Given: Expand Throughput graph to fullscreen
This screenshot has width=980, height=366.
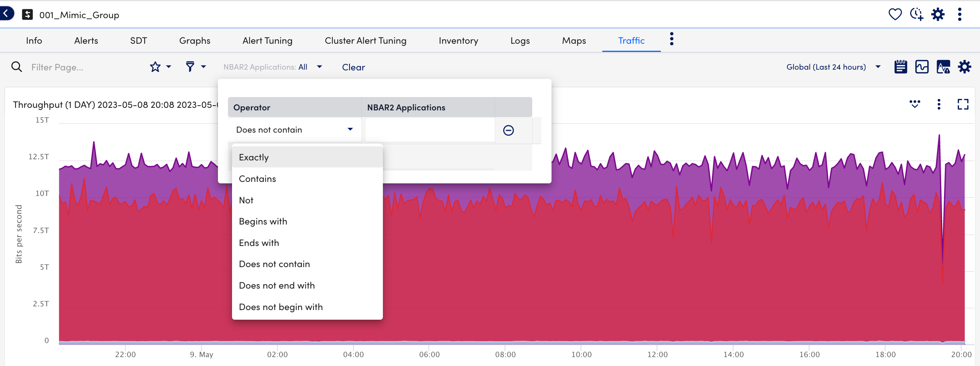Looking at the screenshot, I should point(963,104).
